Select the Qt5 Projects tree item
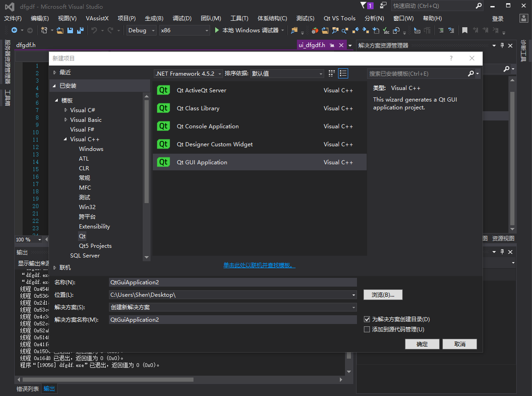 pyautogui.click(x=95, y=246)
